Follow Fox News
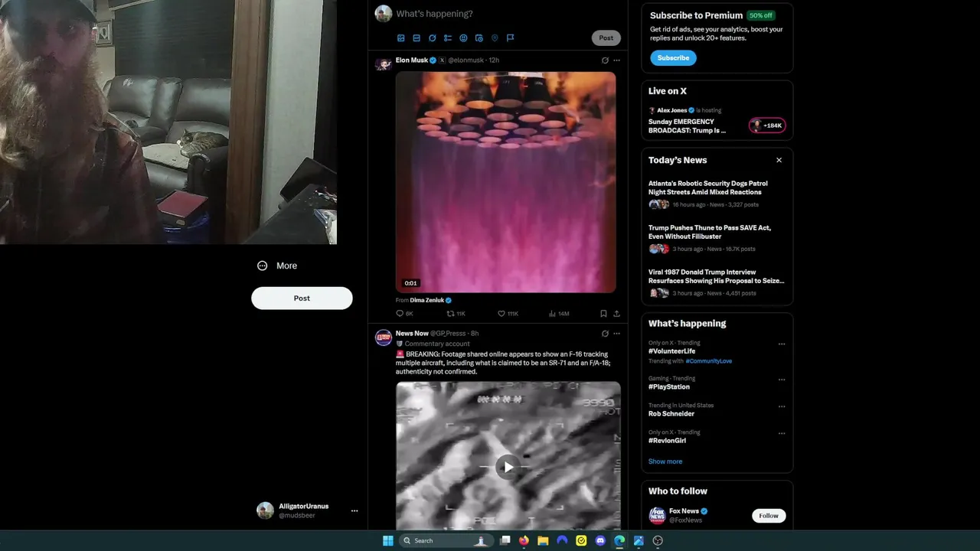The width and height of the screenshot is (980, 551). pos(769,516)
